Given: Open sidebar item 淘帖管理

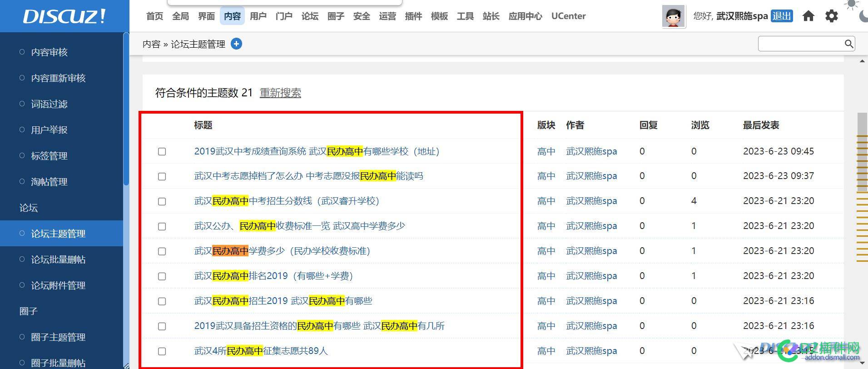Looking at the screenshot, I should point(49,182).
